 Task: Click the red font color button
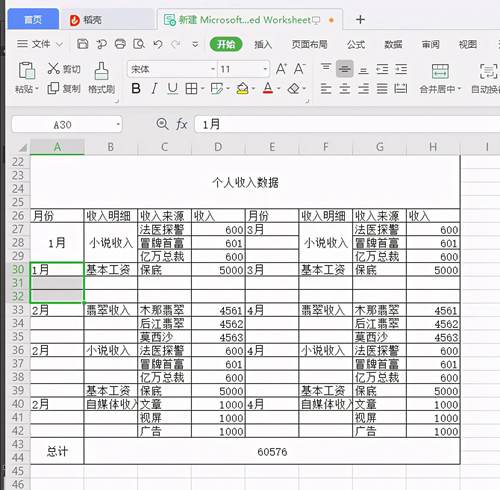click(x=268, y=88)
